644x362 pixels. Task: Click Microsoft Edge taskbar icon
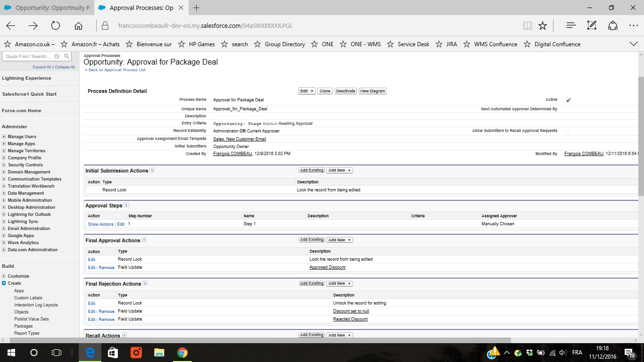click(90, 353)
